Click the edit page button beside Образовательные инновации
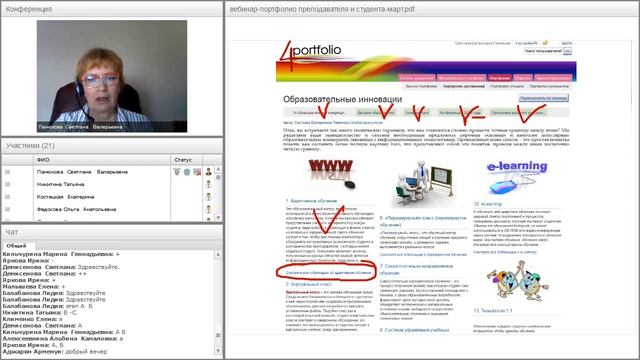This screenshot has width=640, height=360. pyautogui.click(x=543, y=98)
